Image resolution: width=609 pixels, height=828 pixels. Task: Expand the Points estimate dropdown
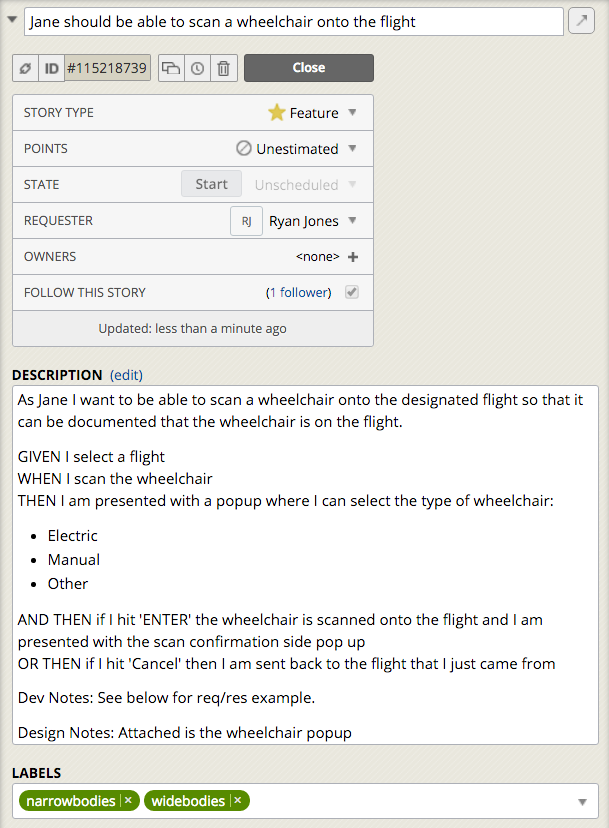pos(352,149)
